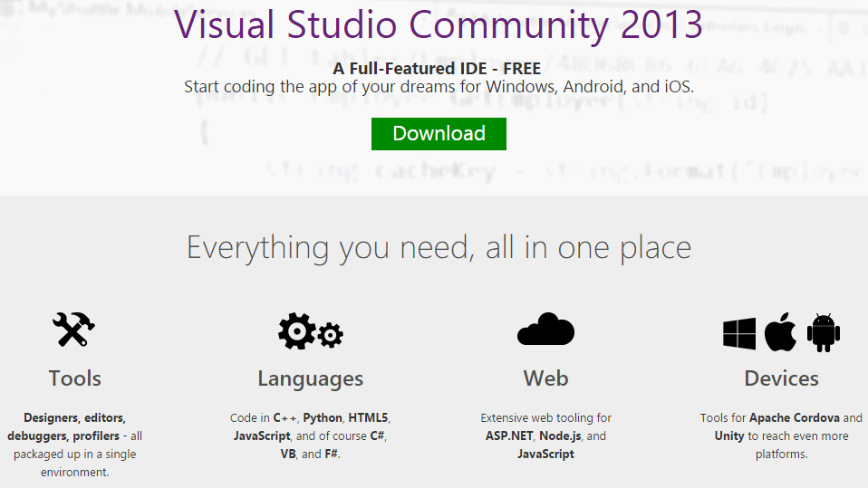
Task: Click 'Designers, editors,' text under Tools
Action: (x=74, y=418)
